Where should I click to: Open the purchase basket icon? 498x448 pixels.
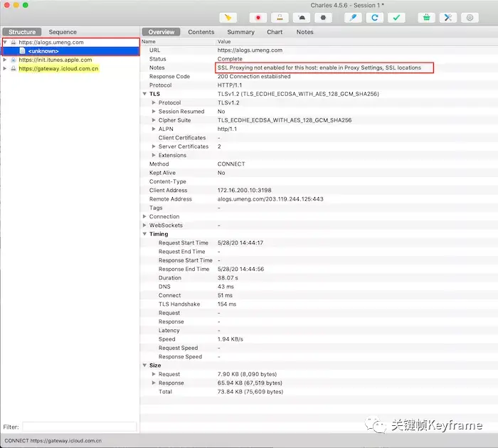pyautogui.click(x=427, y=18)
